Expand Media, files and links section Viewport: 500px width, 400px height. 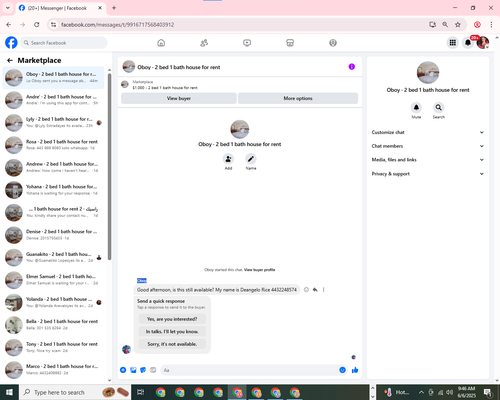pos(428,160)
